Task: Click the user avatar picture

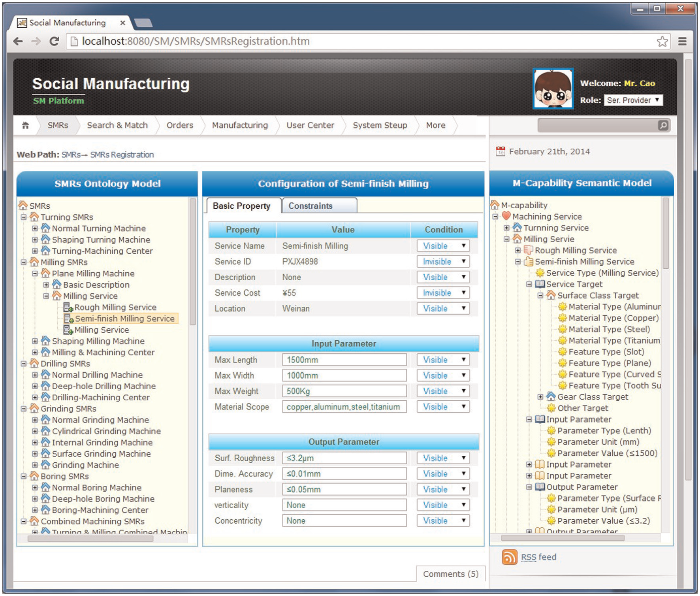Action: (x=553, y=89)
